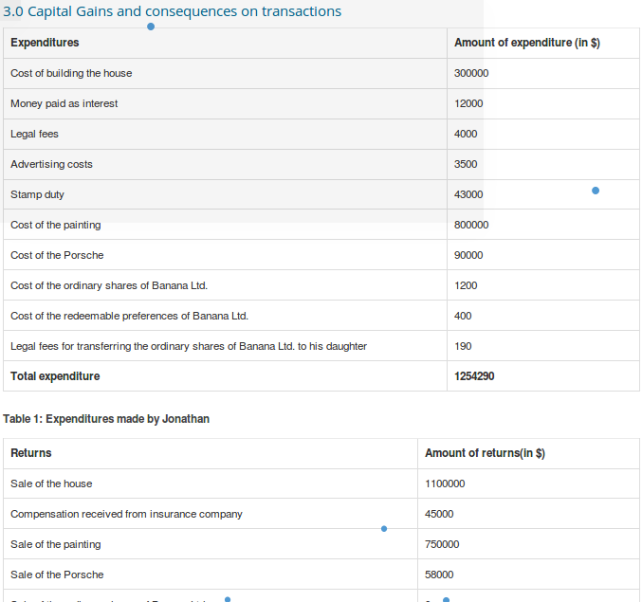
Task: Click the 45000 insurance compensation amount
Action: tap(439, 514)
